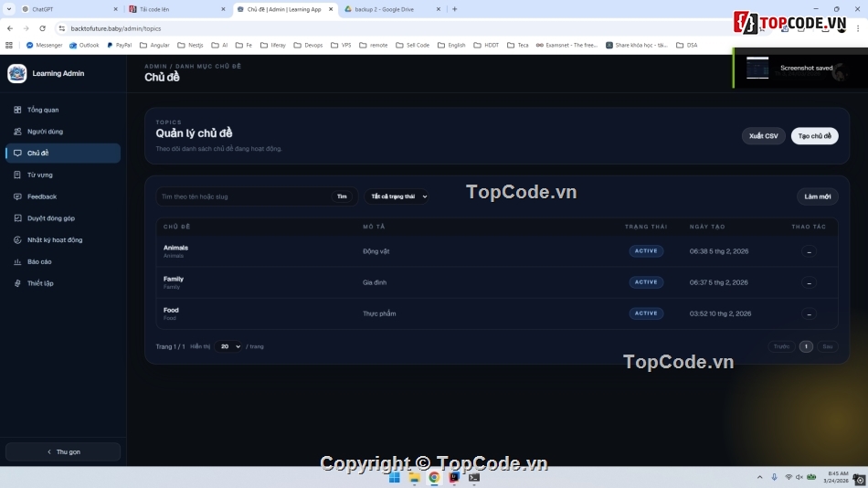868x488 pixels.
Task: Click the Thực phẩm description cell
Action: click(379, 313)
